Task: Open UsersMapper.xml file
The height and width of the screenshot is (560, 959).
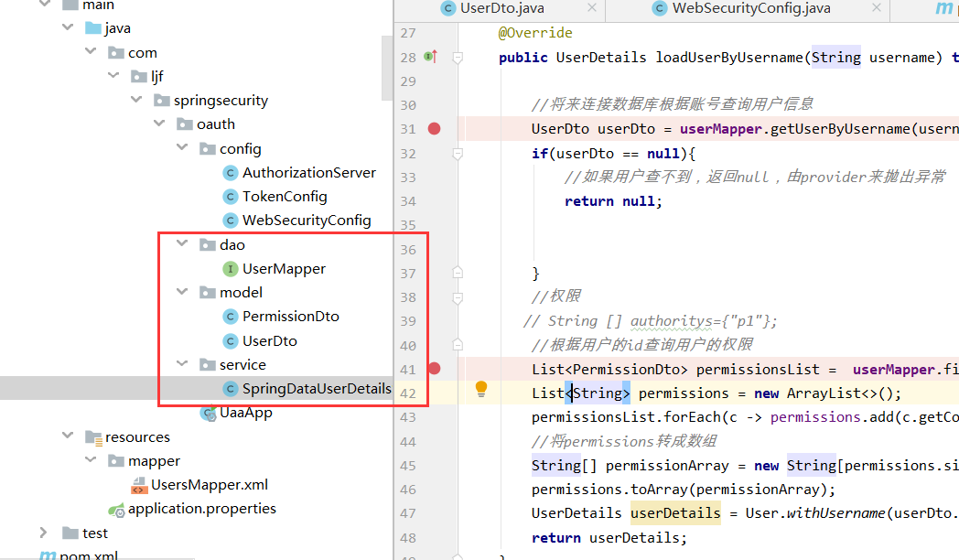Action: pos(210,485)
